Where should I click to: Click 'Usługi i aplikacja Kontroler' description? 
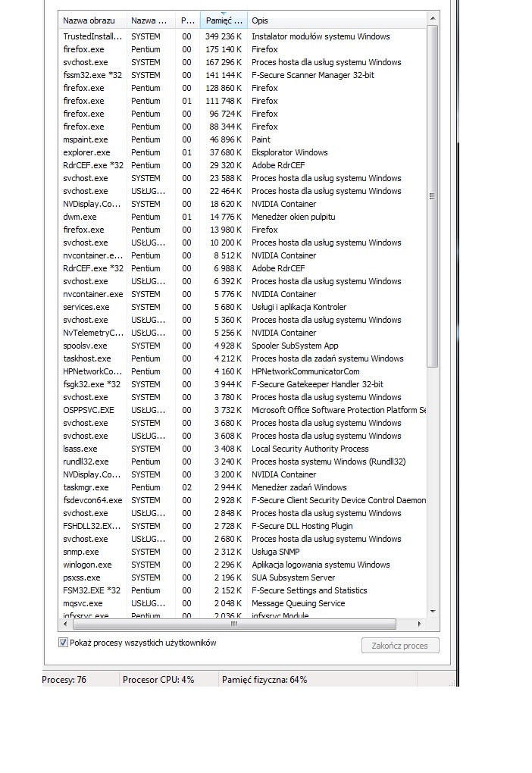click(x=299, y=307)
